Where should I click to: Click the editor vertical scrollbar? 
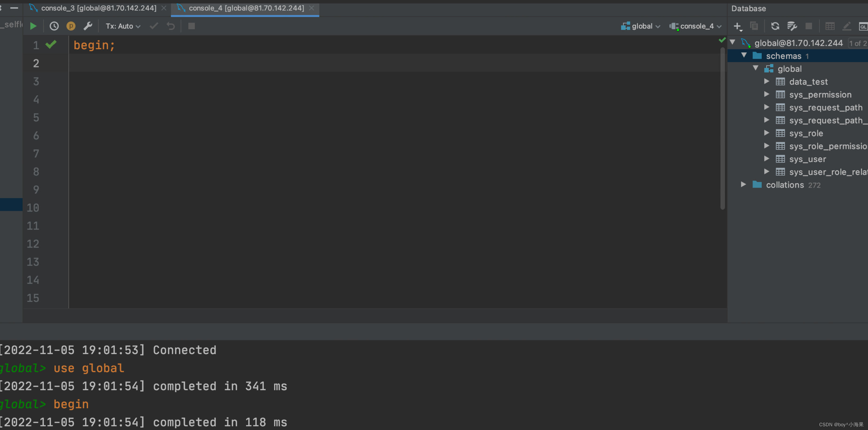pyautogui.click(x=722, y=128)
